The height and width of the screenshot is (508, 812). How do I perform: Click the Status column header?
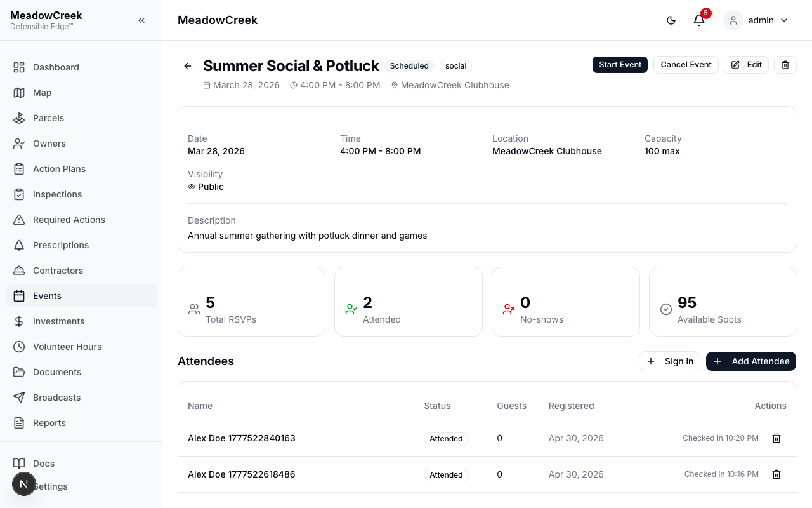(x=437, y=406)
